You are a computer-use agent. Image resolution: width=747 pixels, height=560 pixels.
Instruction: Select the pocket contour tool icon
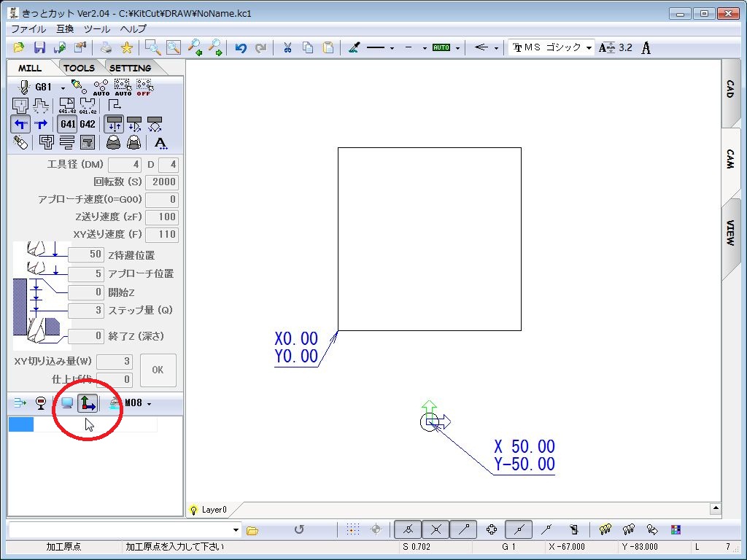pos(20,106)
